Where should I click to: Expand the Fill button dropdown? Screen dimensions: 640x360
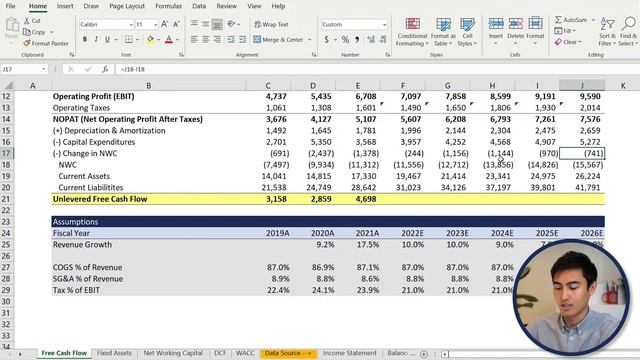tap(574, 31)
